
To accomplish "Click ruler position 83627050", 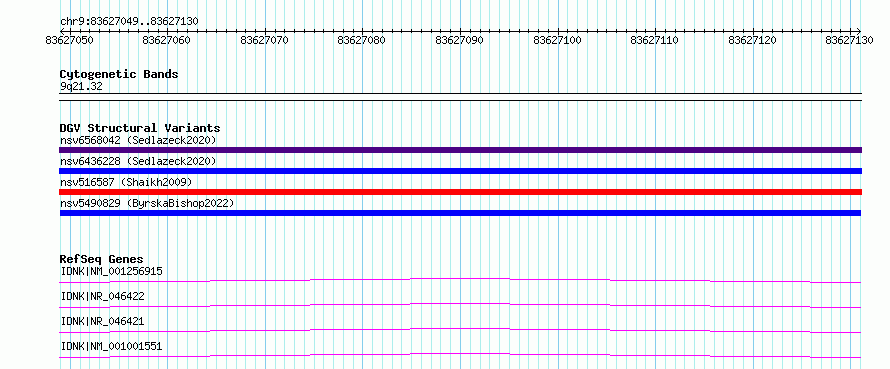I will click(x=69, y=40).
